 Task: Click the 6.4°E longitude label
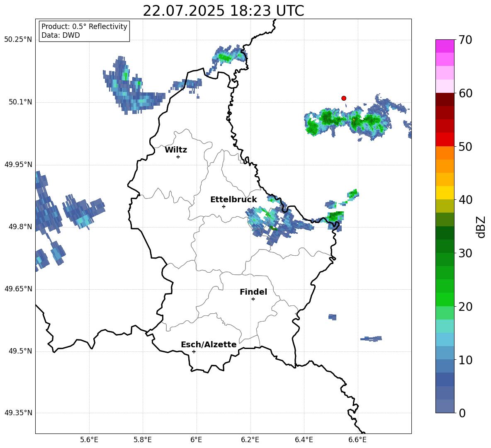tap(304, 440)
